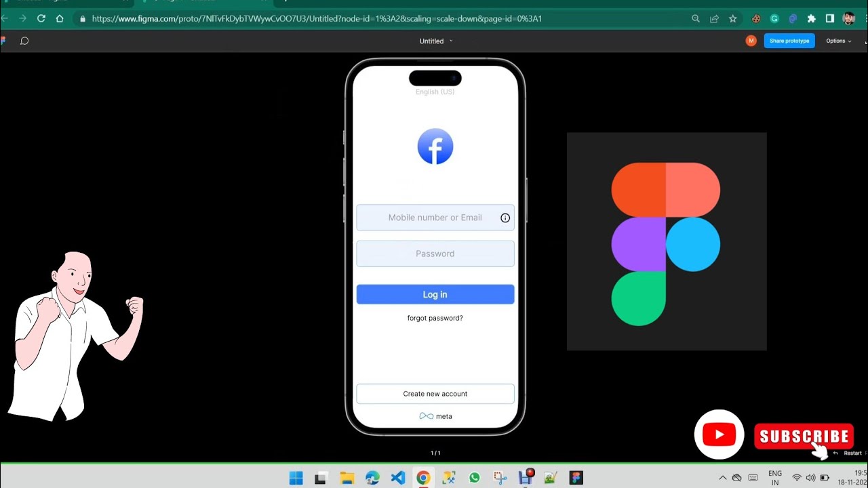Share this page from the address bar
The image size is (868, 488).
pos(714,19)
